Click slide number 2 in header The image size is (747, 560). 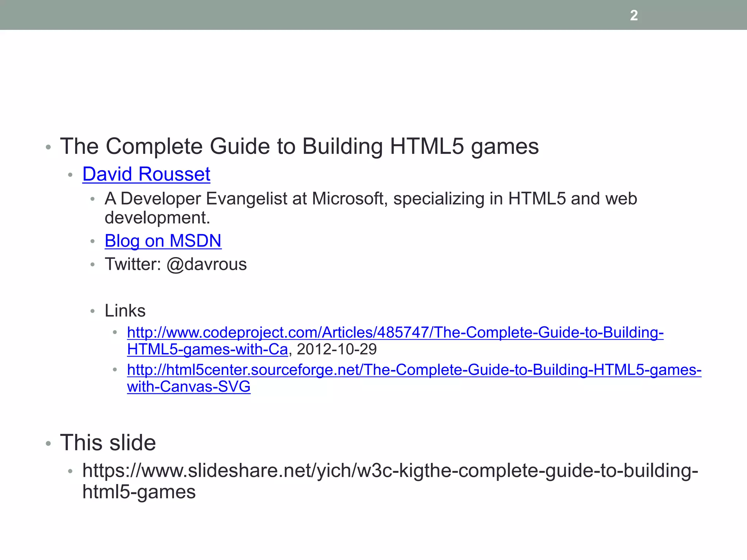634,15
